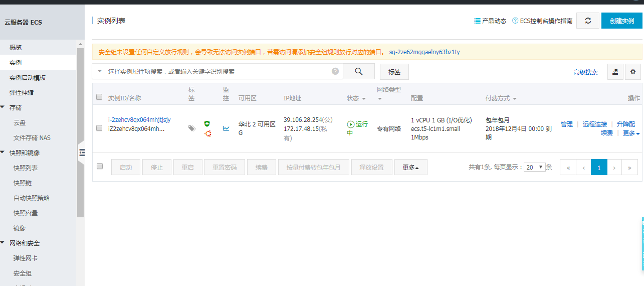The image size is (644, 286).
Task: Open the column settings gear icon
Action: (633, 72)
